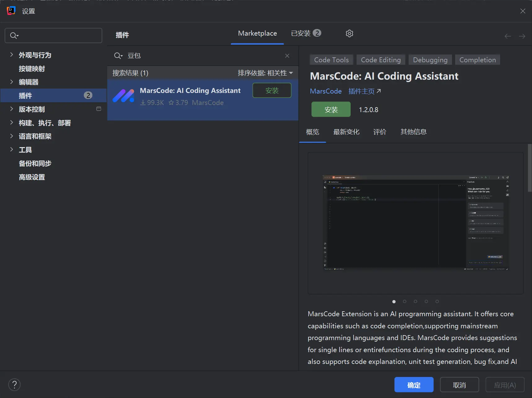Switch to the 已安装 tab
The image size is (532, 398).
306,33
